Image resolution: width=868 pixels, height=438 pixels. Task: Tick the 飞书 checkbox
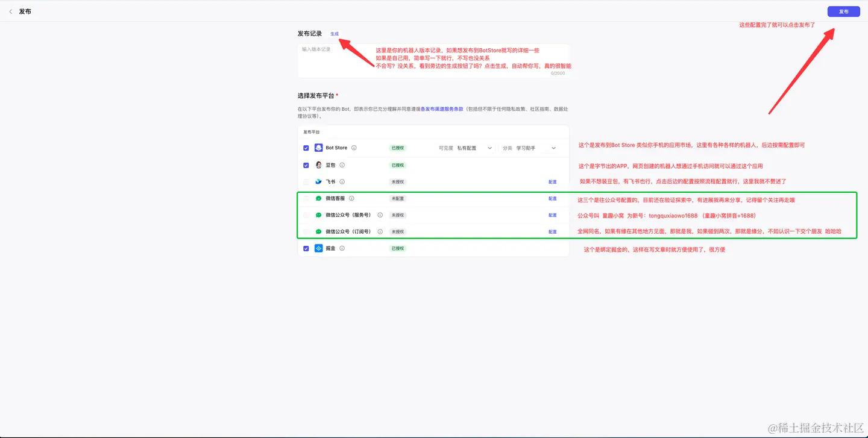pos(306,181)
